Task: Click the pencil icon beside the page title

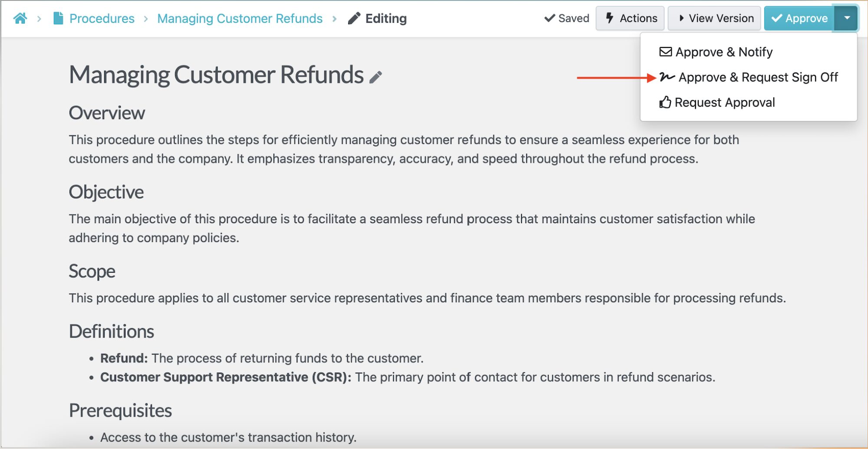Action: point(376,77)
